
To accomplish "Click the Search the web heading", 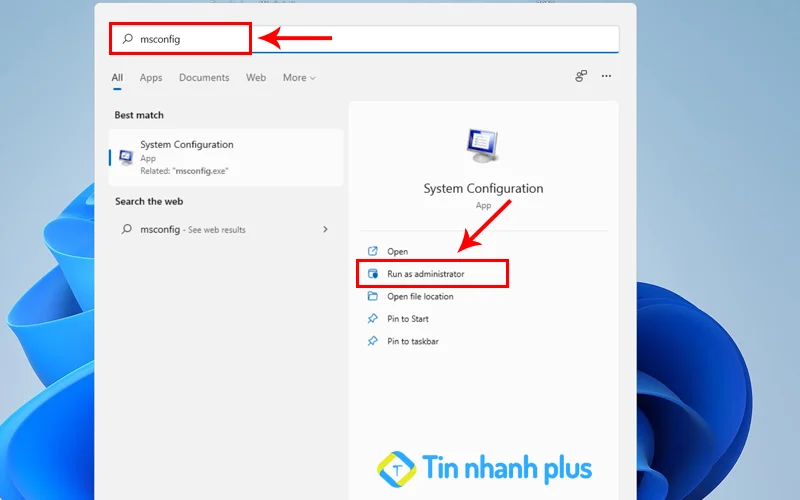I will pyautogui.click(x=149, y=202).
